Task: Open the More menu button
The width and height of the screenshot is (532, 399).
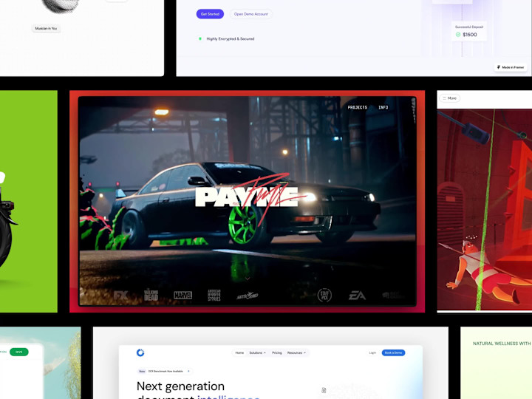Action: [x=450, y=98]
